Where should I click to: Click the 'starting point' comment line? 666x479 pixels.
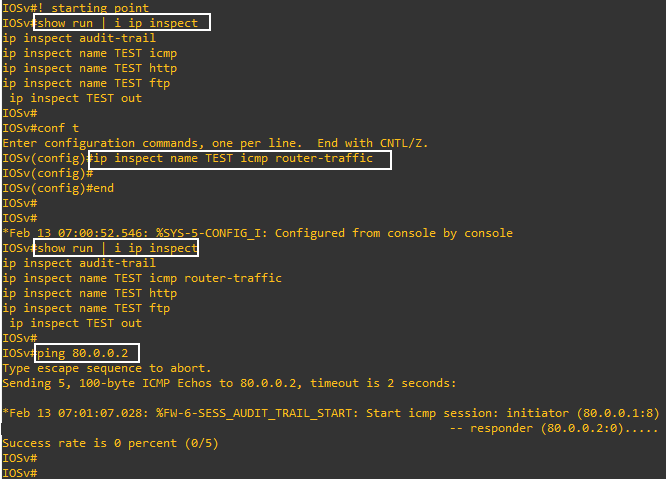point(76,8)
